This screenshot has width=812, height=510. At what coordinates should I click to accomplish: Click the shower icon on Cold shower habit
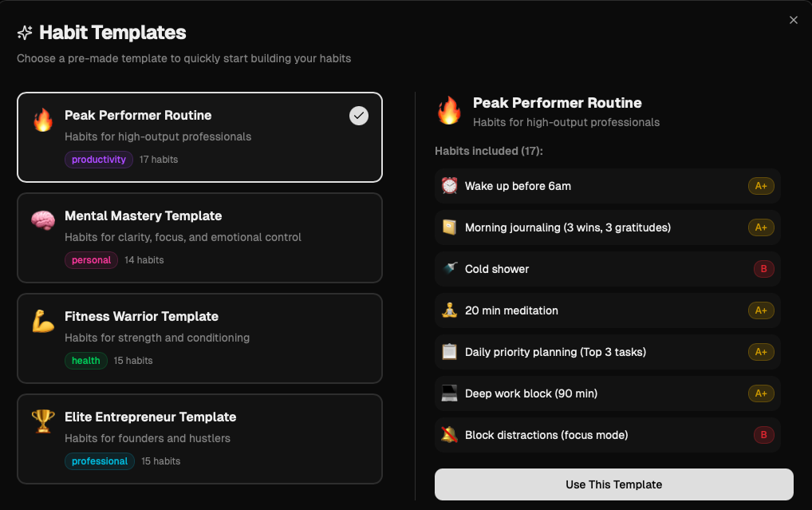[449, 269]
